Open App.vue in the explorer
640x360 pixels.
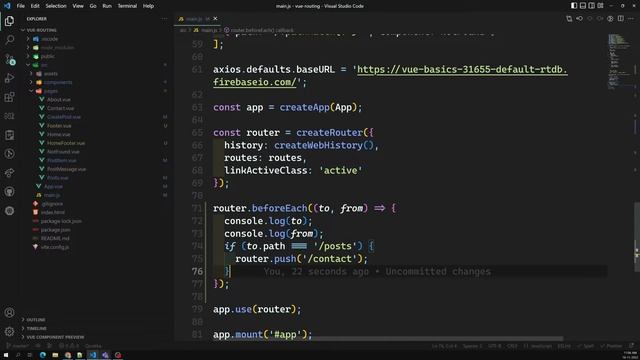pos(53,187)
